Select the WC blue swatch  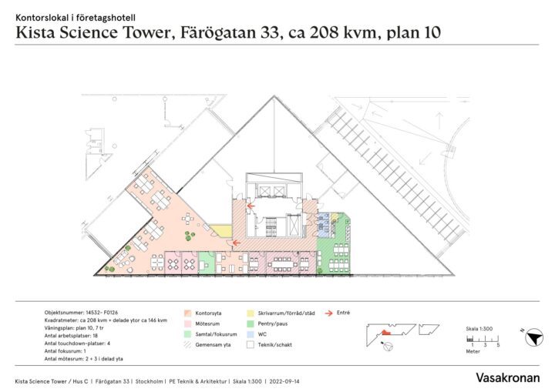click(251, 334)
